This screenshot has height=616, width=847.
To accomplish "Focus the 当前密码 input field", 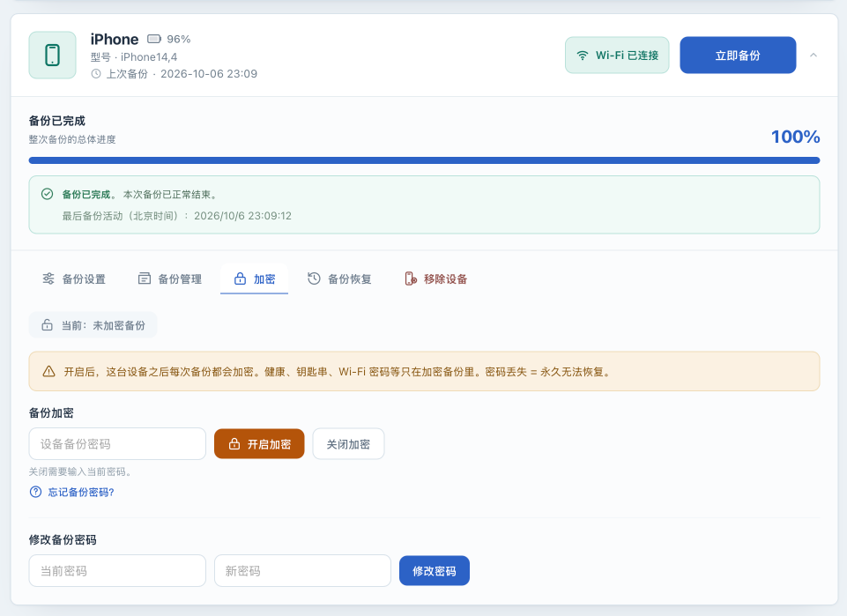I will 117,571.
